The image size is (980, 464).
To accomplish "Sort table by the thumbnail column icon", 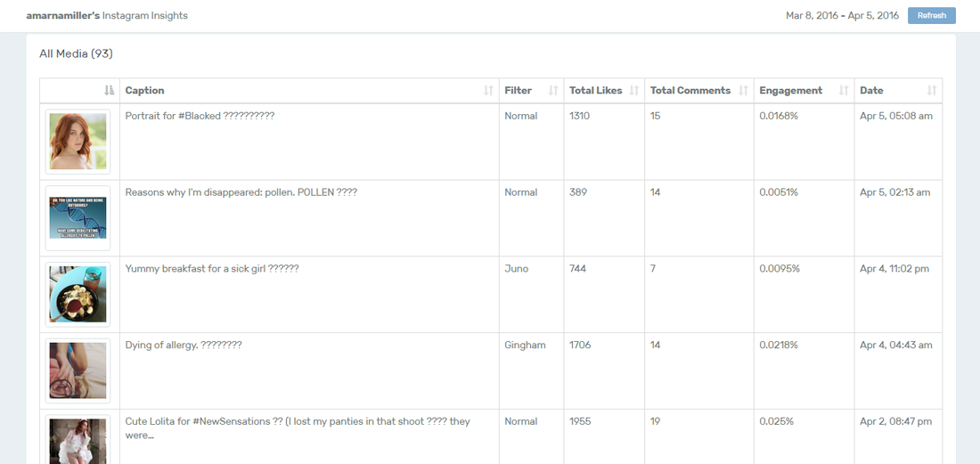I will (110, 91).
